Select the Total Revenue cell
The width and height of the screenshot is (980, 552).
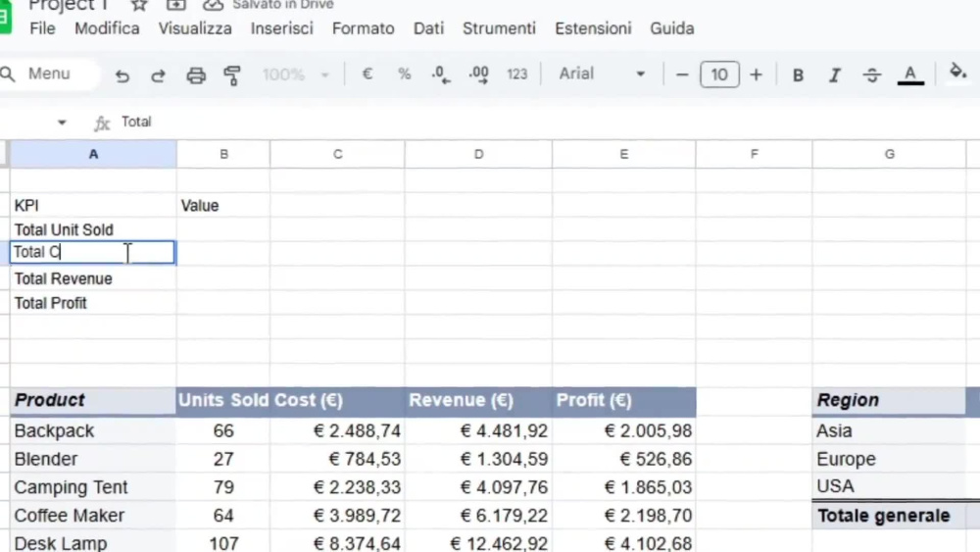[93, 278]
